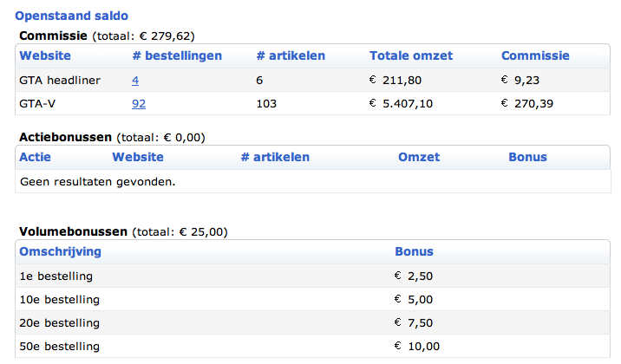Screen dimensions: 621x364
Task: Click the Commissie column header
Action: click(535, 55)
